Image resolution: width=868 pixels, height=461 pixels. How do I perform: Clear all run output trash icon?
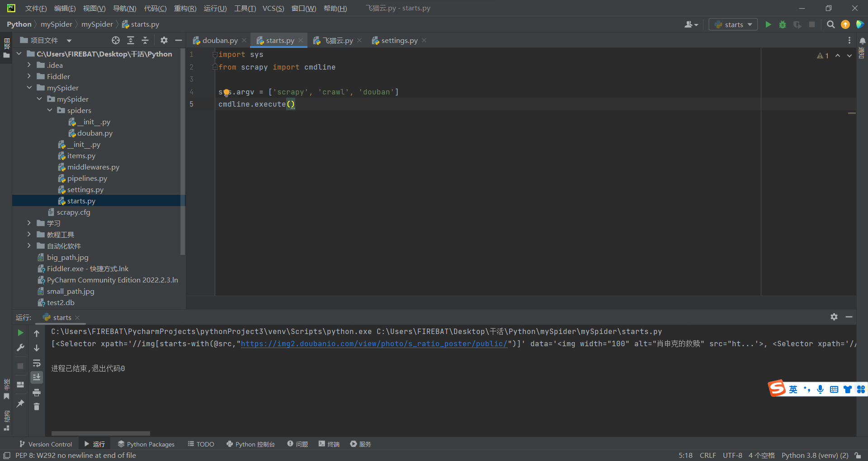[37, 407]
